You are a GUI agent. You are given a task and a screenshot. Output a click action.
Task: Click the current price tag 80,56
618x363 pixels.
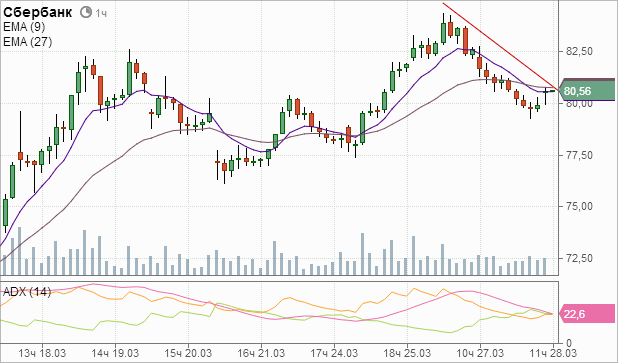tap(587, 91)
